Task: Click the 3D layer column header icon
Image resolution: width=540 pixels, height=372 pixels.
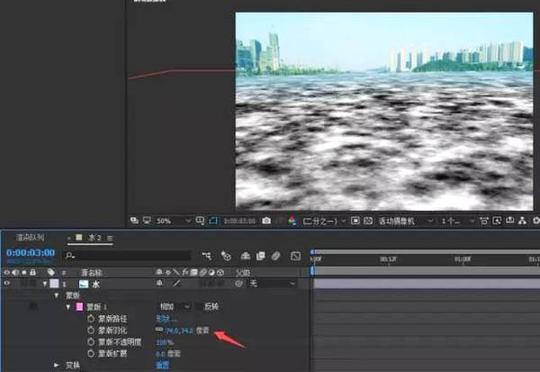Action: tap(220, 272)
